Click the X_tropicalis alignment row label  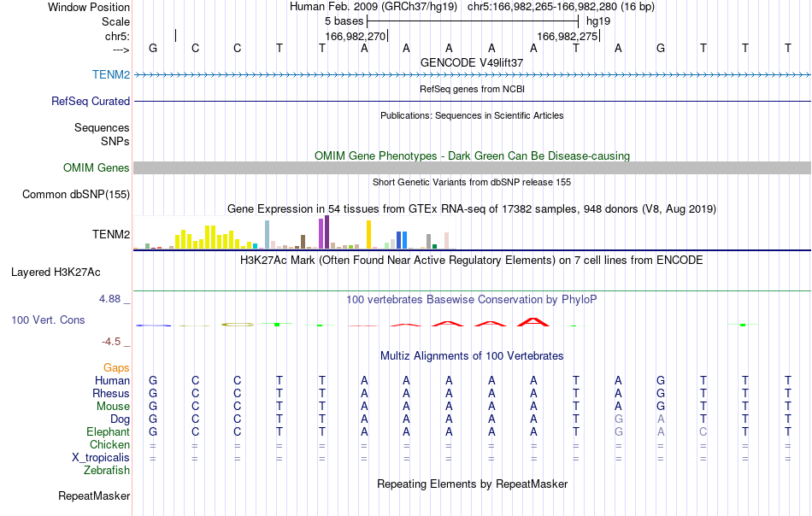point(101,458)
